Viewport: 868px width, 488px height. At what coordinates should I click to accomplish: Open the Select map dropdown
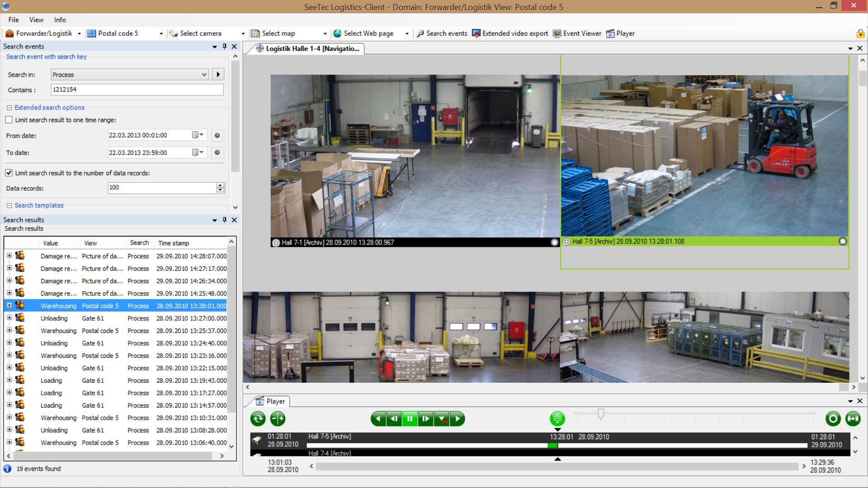click(x=325, y=33)
